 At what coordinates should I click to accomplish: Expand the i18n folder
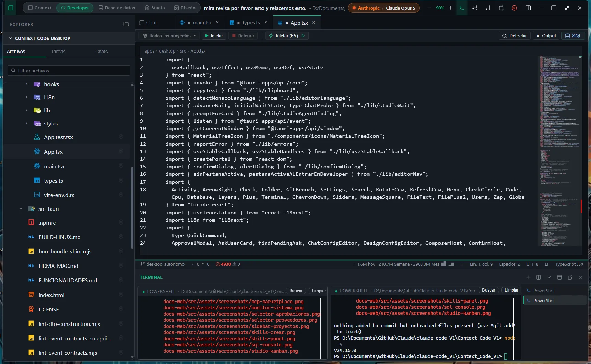click(27, 97)
